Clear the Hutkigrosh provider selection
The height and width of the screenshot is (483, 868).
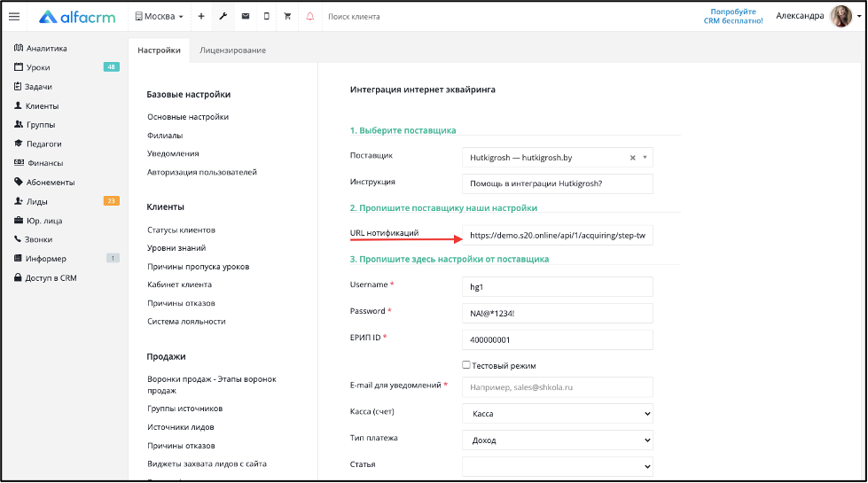(x=633, y=158)
